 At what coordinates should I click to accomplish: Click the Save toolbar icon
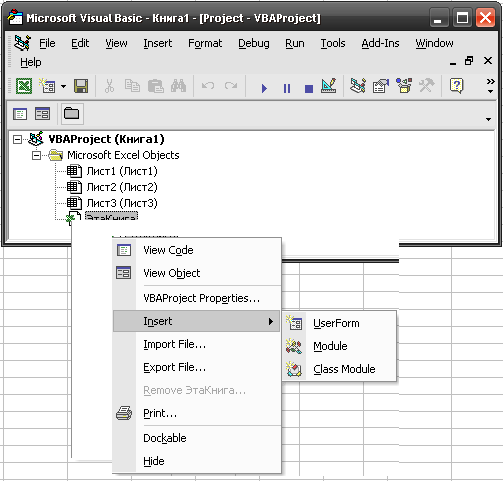pos(81,86)
